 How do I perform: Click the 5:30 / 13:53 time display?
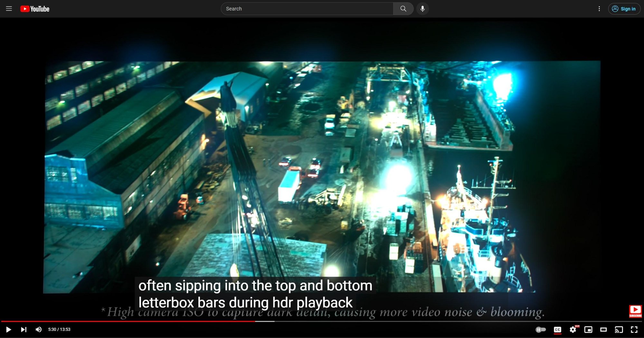click(59, 329)
